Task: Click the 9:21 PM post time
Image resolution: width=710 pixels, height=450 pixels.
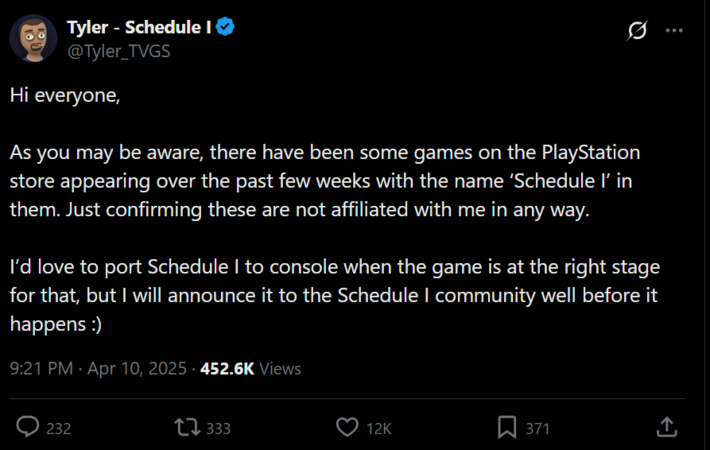Action: click(41, 369)
